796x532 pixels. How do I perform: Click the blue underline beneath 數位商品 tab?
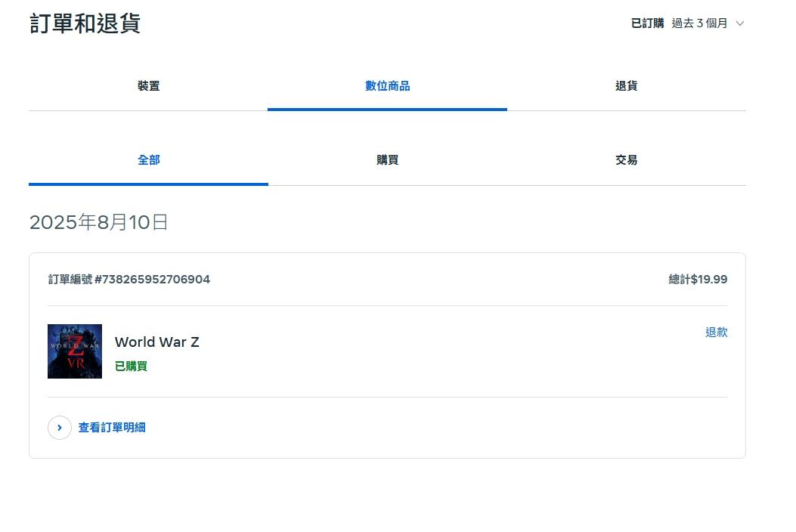[387, 110]
